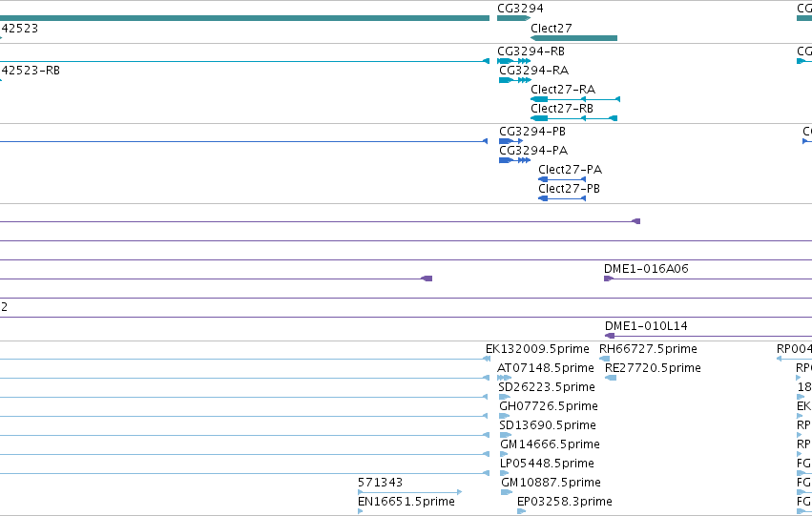Viewport: 812px width, 516px height.
Task: Select the CG3294-RA transcript label
Action: pos(533,71)
